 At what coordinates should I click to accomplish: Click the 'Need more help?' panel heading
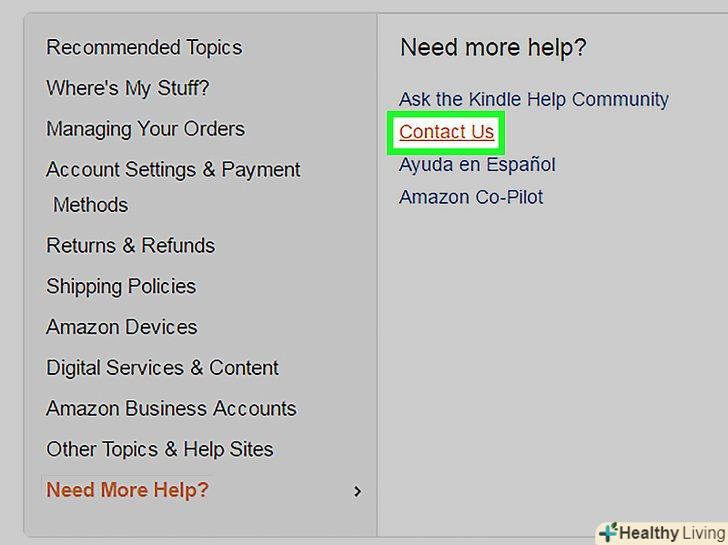pyautogui.click(x=493, y=47)
